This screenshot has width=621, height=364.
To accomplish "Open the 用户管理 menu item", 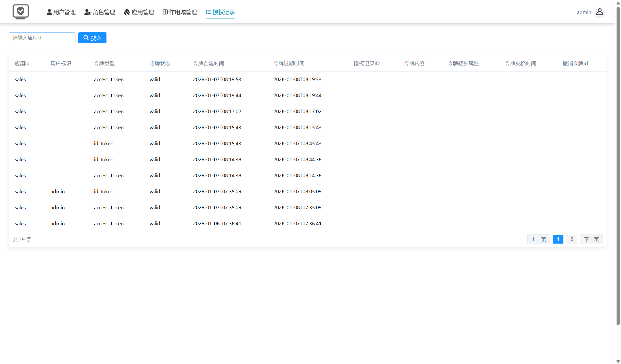I will (x=64, y=12).
